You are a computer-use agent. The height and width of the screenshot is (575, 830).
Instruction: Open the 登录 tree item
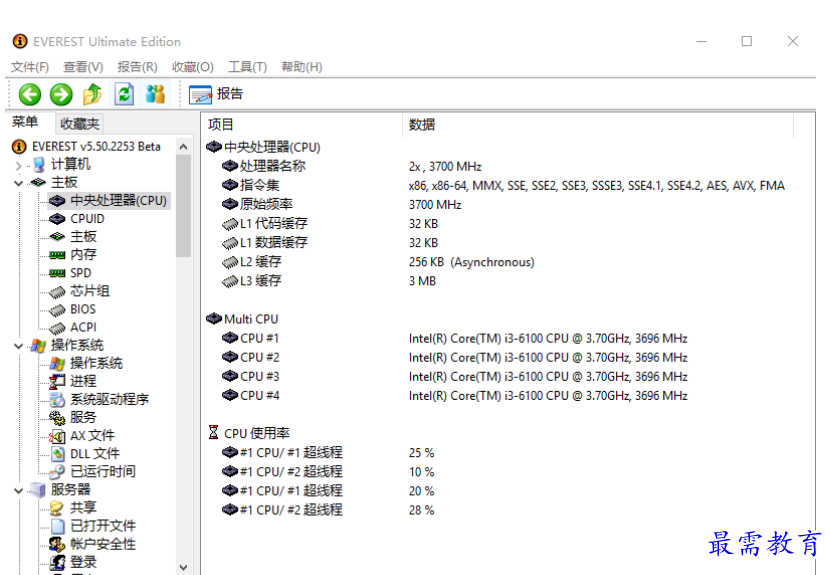(73, 562)
